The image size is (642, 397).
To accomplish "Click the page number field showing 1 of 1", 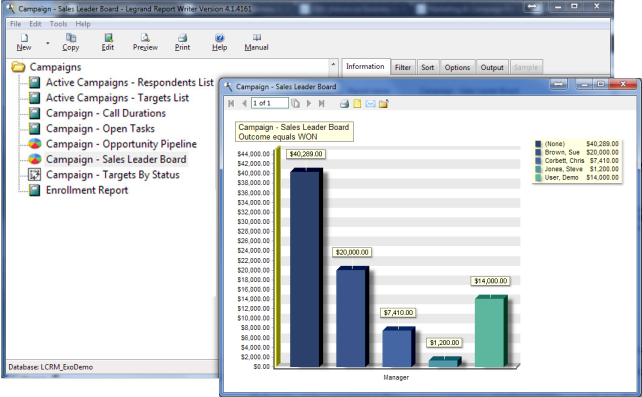I will tap(270, 103).
